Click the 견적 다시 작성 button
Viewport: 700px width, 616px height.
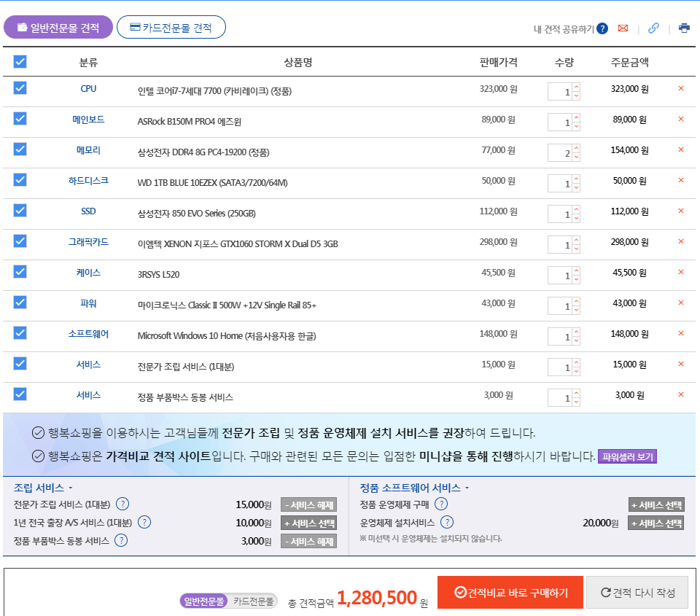point(637,592)
